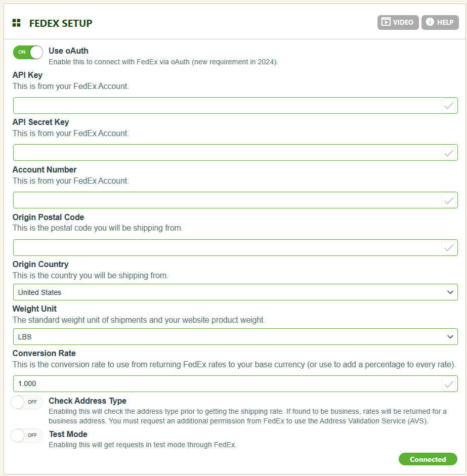Screen dimensions: 467x476
Task: Click the checkmark icon in Origin Postal Code field
Action: [448, 248]
